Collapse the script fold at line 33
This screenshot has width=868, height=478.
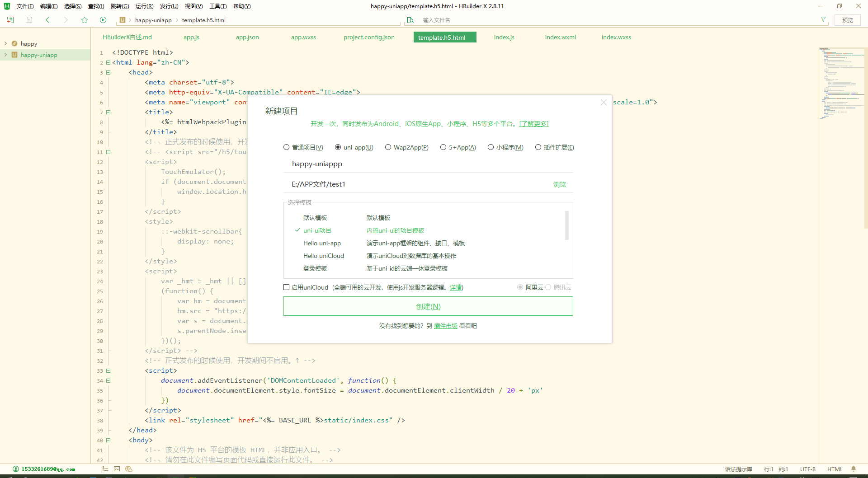[x=108, y=370]
